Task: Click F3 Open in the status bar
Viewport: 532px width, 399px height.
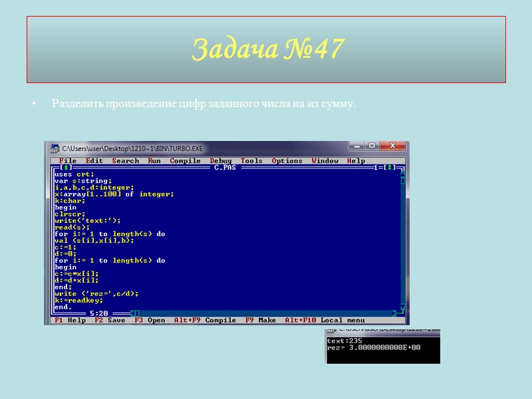Action: coord(150,321)
